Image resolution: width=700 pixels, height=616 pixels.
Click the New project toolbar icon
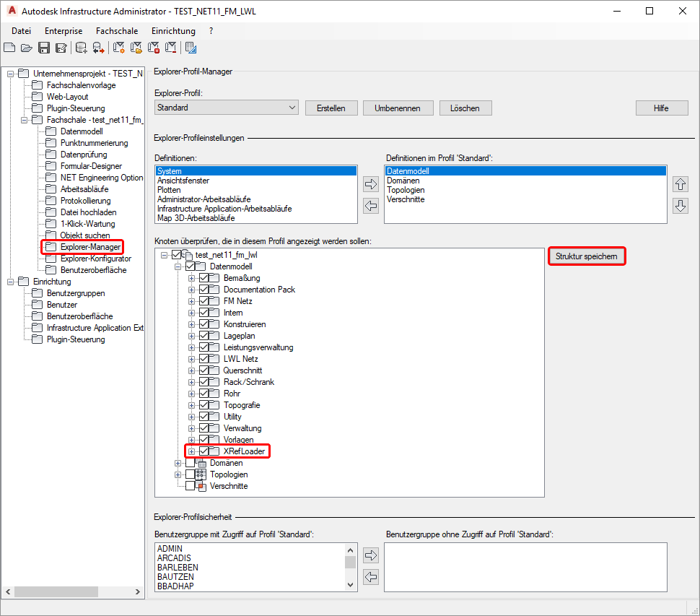(x=9, y=48)
